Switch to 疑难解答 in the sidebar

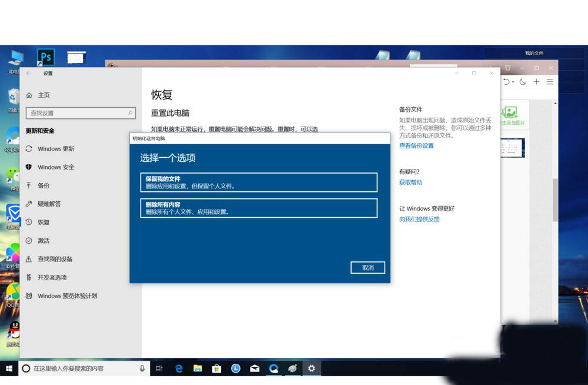(48, 204)
